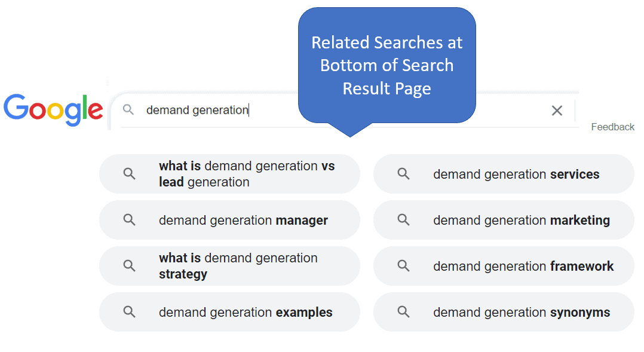Viewport: 644px width, 352px height.
Task: Click magnifier icon beside demand generation framework
Action: pos(404,266)
